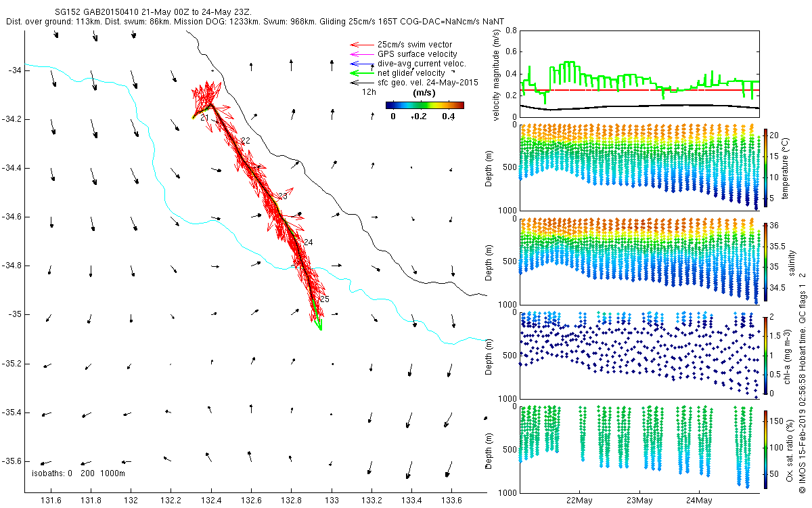
Task: Click the green net glider velocity legend arrow
Action: pyautogui.click(x=362, y=73)
